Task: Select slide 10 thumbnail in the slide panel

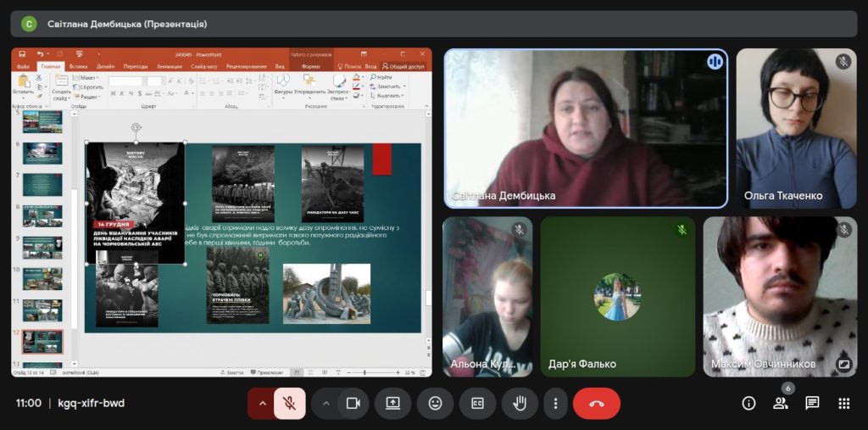Action: pos(42,279)
